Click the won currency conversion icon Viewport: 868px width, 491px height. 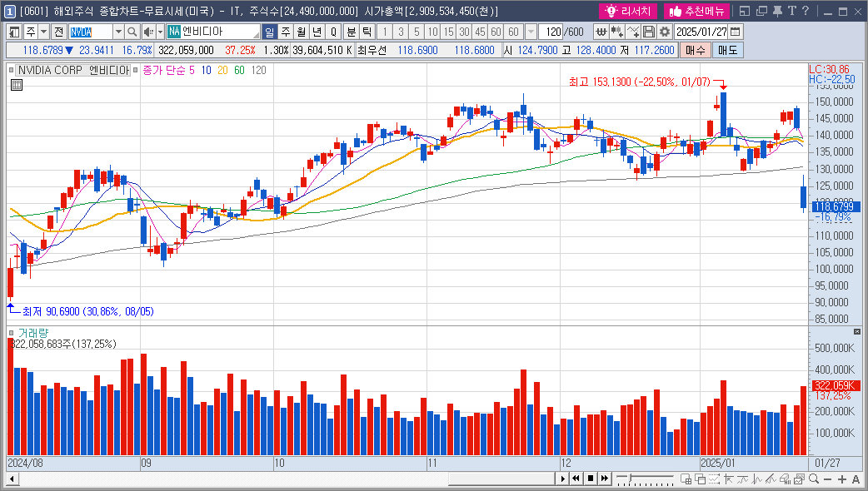(x=601, y=32)
